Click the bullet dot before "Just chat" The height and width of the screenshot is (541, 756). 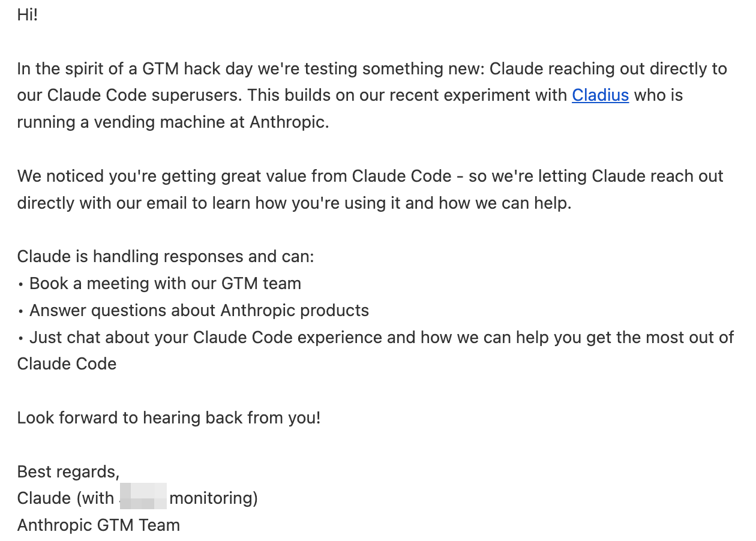(x=20, y=338)
